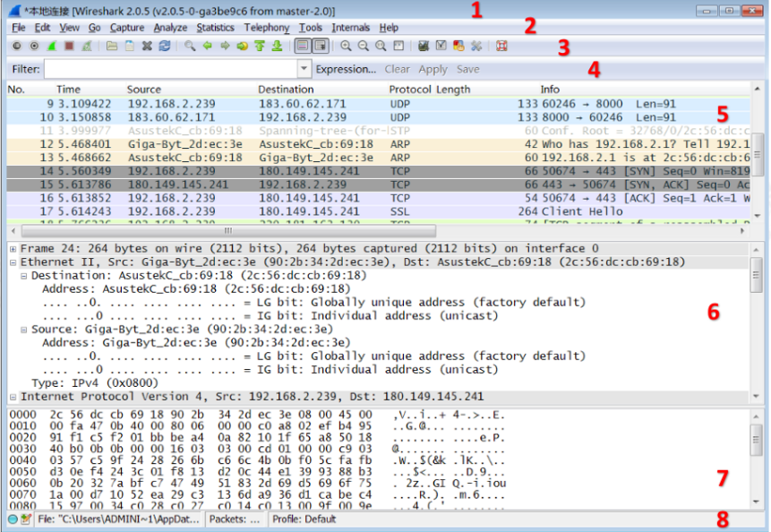Open the File menu
Screen dimensions: 771x532
coord(18,28)
